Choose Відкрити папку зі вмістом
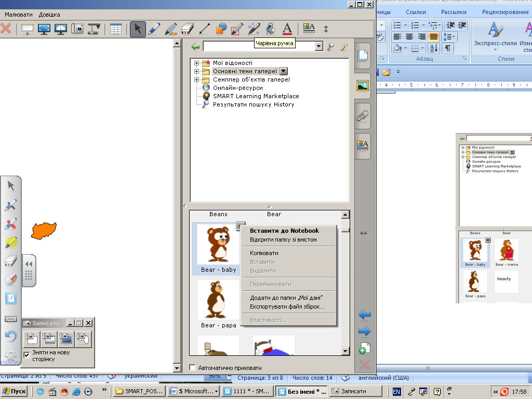The image size is (532, 399). pos(283,240)
